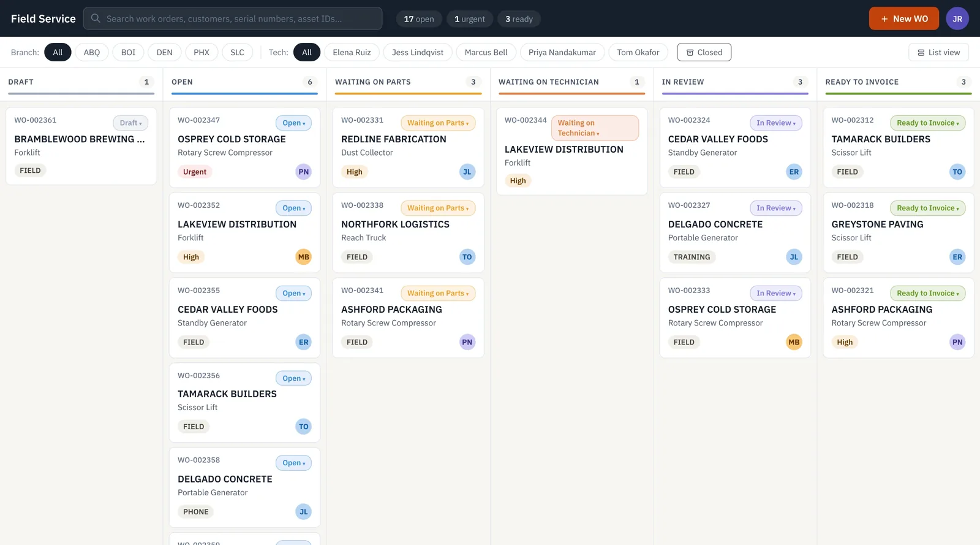Image resolution: width=980 pixels, height=545 pixels.
Task: Click ER avatar on WO-002324 card
Action: click(794, 172)
